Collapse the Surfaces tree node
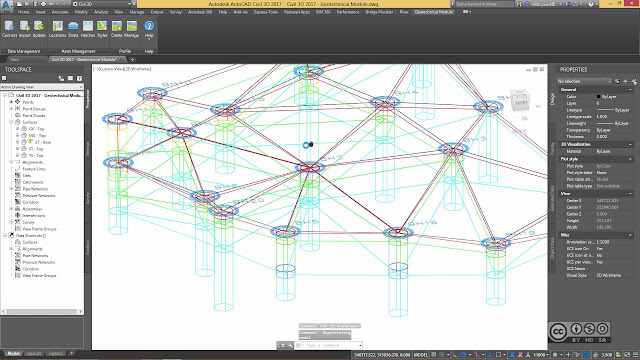This screenshot has height=360, width=640. 11,122
